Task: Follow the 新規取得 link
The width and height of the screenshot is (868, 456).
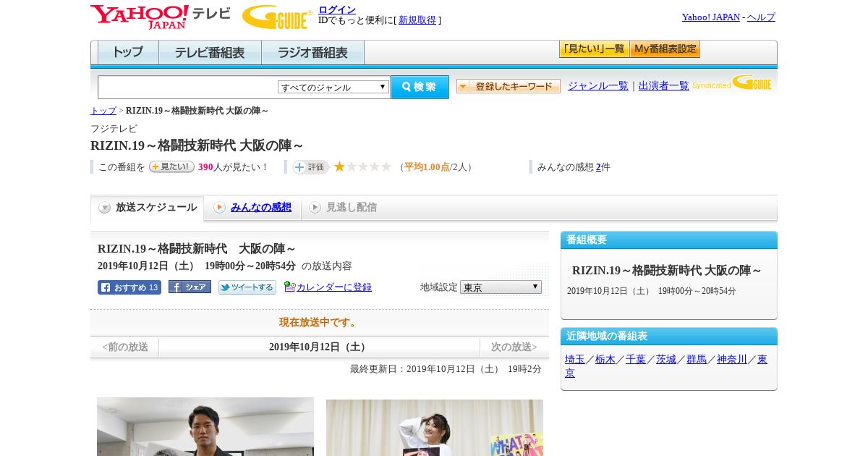Action: pos(417,20)
